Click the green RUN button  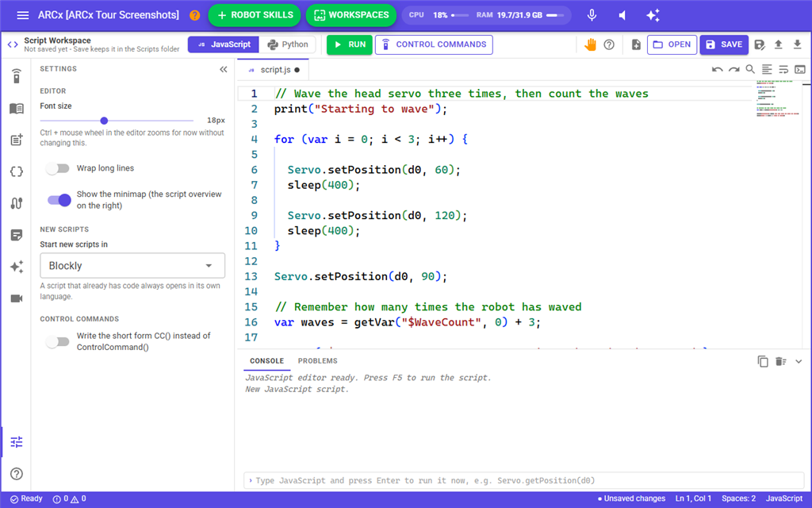point(350,44)
